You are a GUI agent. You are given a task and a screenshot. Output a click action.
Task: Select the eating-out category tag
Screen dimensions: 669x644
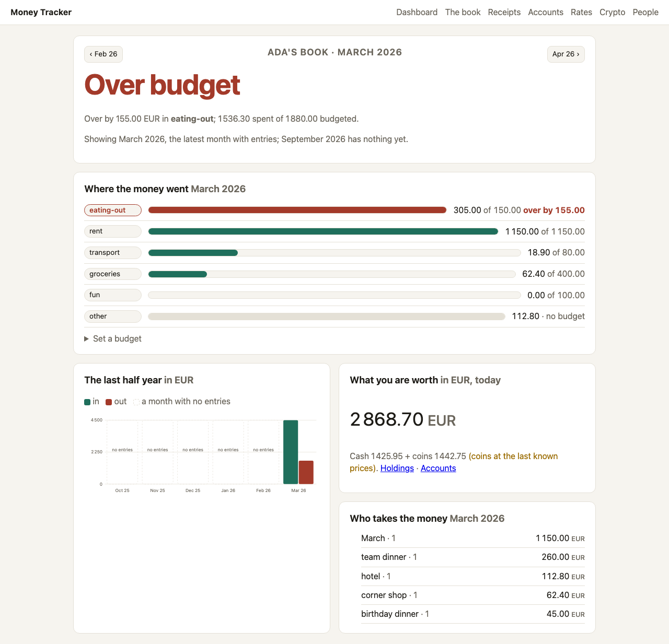click(x=113, y=210)
